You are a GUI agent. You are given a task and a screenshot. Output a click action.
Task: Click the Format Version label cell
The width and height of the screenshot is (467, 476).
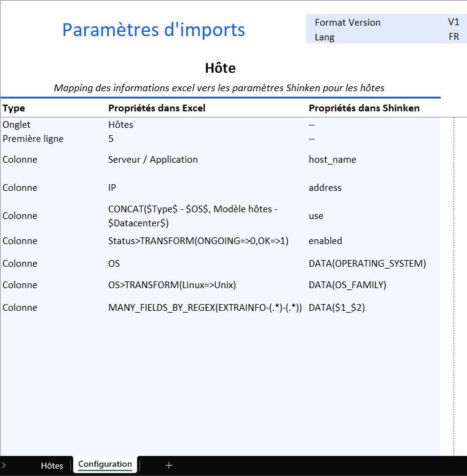[347, 23]
